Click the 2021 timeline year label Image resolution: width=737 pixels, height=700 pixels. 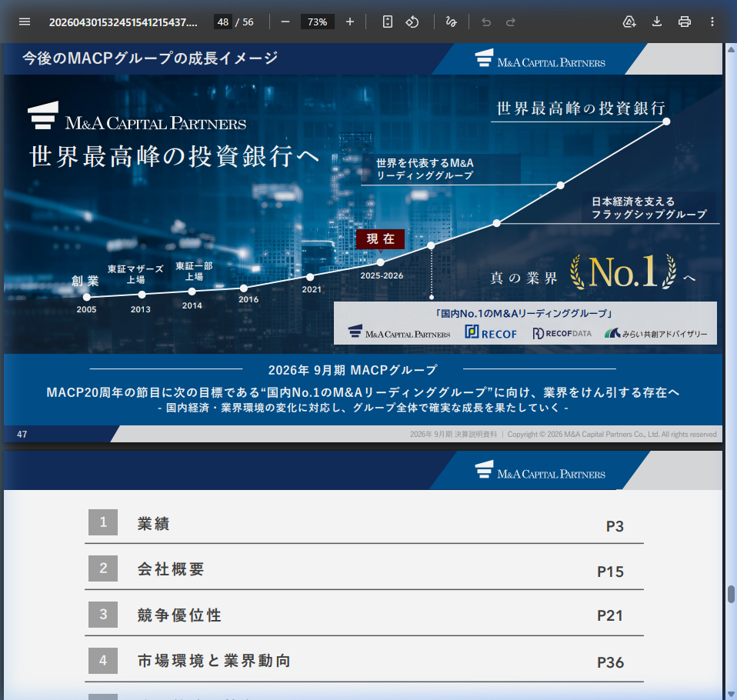[312, 289]
